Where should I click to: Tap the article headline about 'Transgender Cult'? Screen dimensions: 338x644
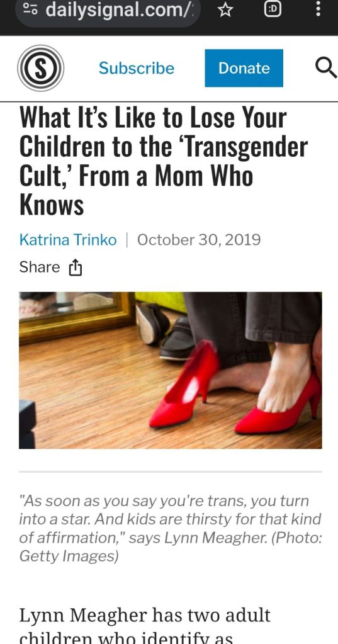pos(164,161)
